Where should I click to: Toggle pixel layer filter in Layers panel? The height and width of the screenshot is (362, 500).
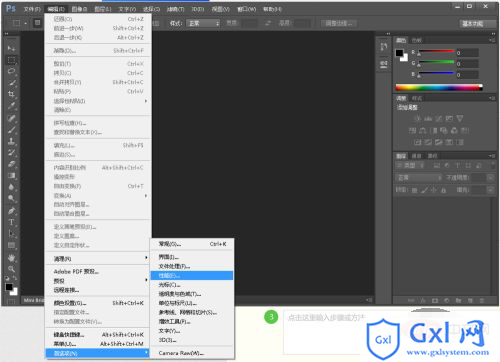tap(436, 165)
